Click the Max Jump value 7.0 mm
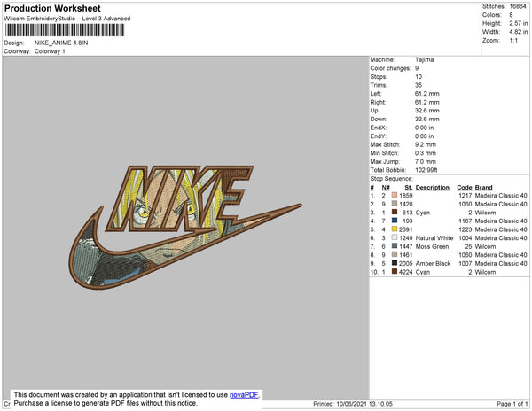The image size is (532, 411). pos(426,161)
